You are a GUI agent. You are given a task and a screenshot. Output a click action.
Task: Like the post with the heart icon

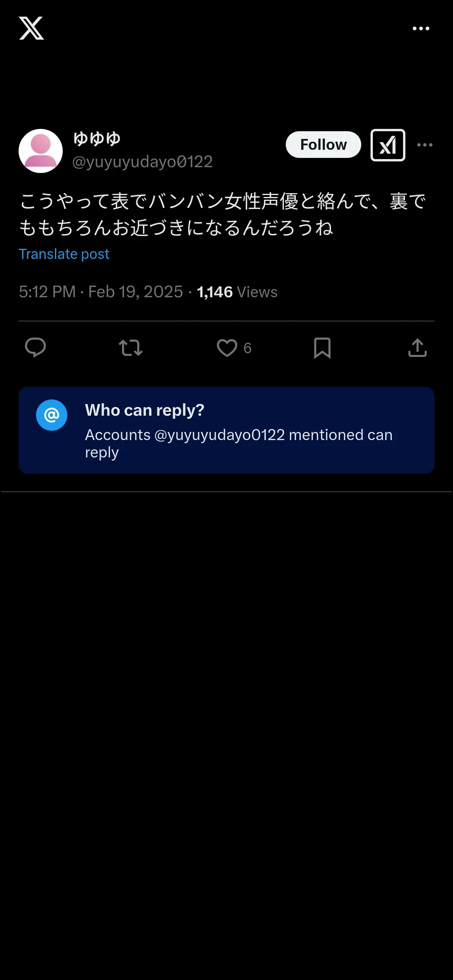(227, 348)
